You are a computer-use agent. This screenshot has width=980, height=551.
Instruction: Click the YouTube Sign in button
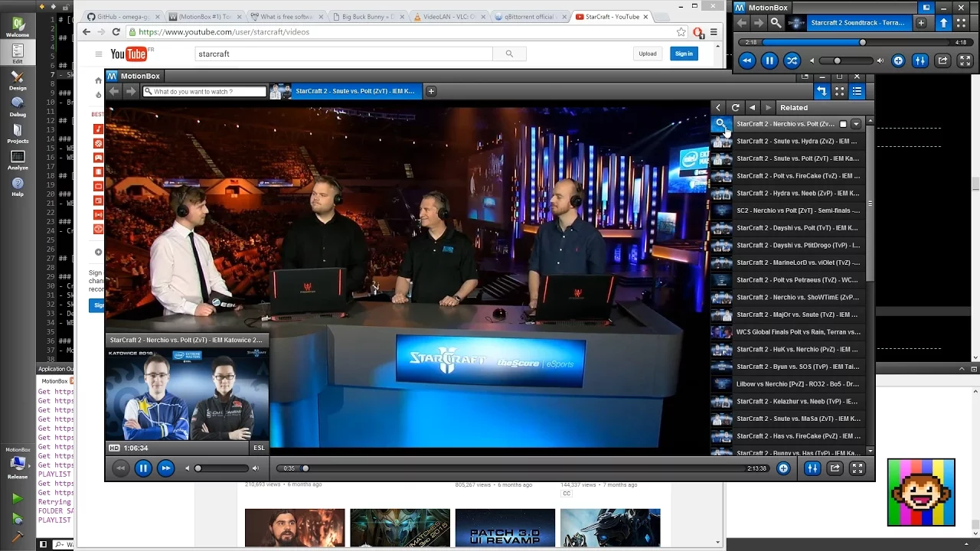coord(684,54)
